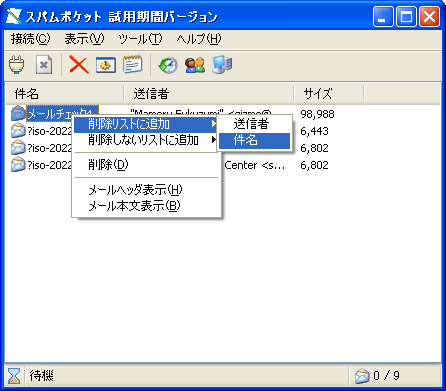Open the ツール(T) menu

click(x=140, y=39)
